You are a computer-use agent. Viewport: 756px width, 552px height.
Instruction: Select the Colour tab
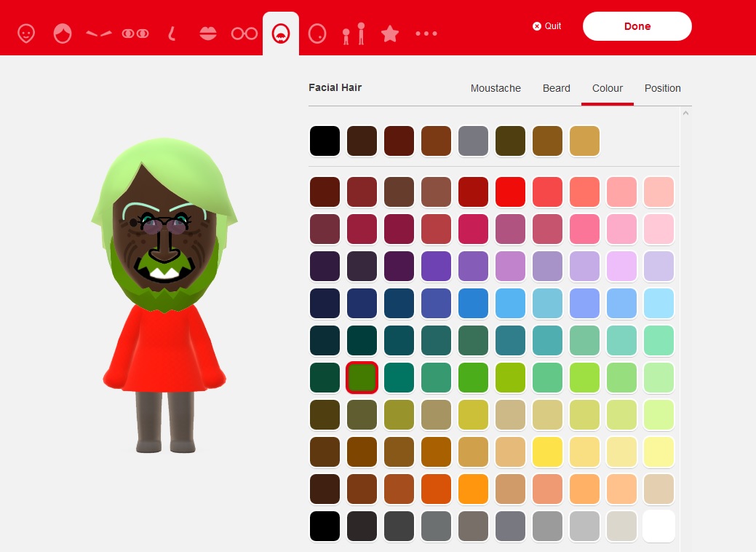[608, 88]
